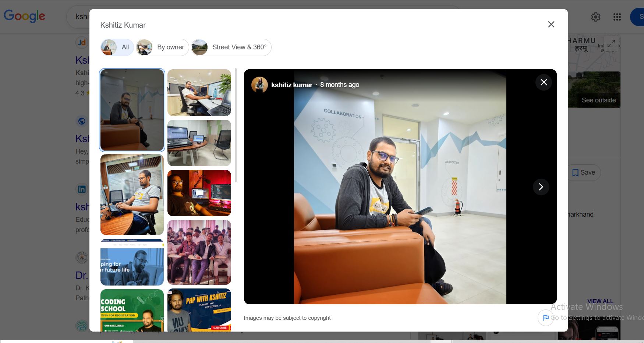Open Google settings gear icon
644x343 pixels.
tap(596, 17)
